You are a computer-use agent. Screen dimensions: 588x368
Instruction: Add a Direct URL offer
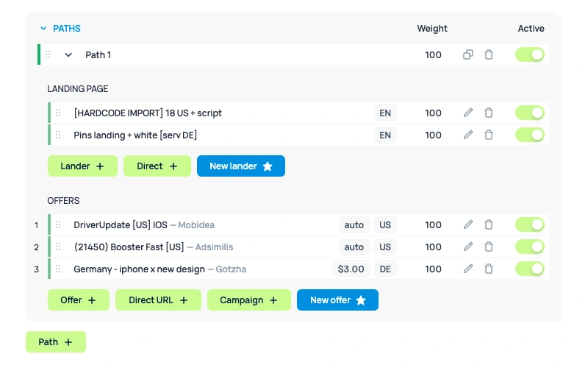(158, 300)
